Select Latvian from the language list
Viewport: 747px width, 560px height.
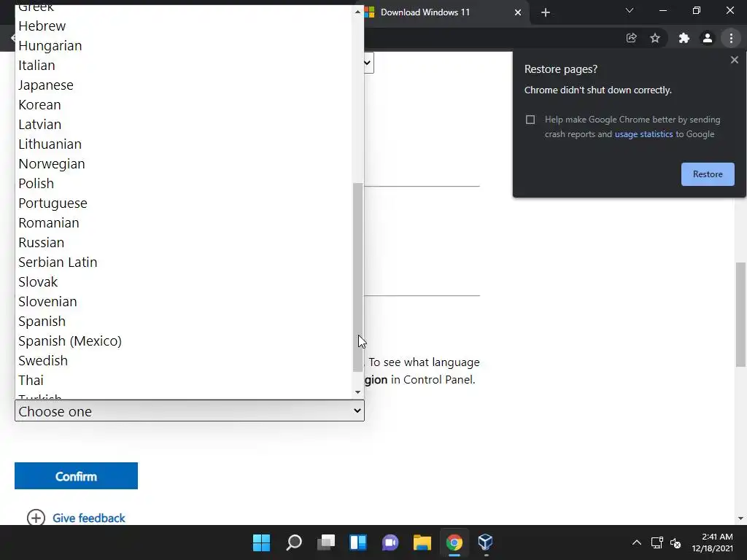tap(183, 124)
